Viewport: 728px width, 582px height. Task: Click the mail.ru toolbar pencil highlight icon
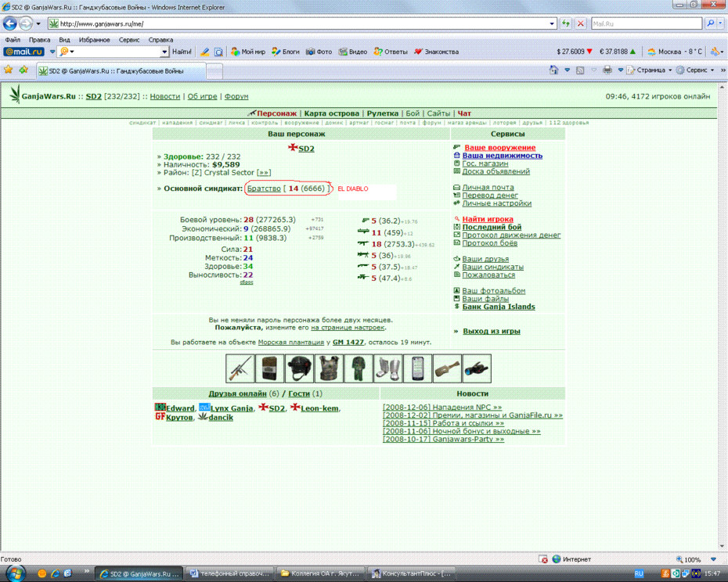[x=204, y=52]
